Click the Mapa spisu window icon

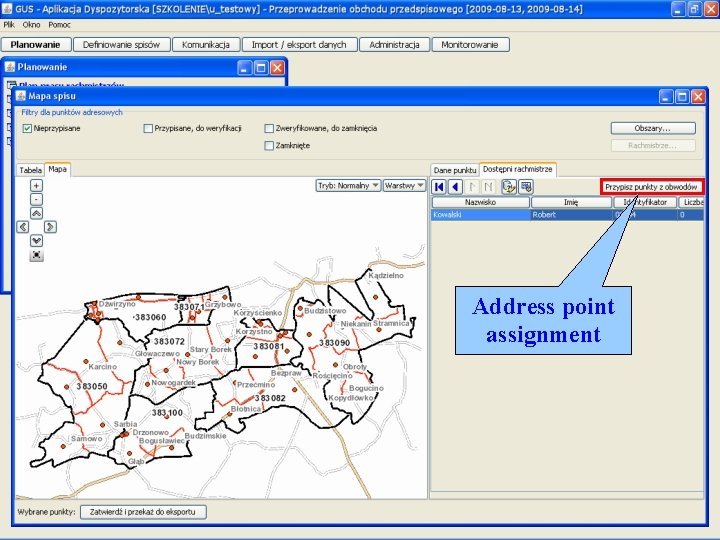pos(21,96)
